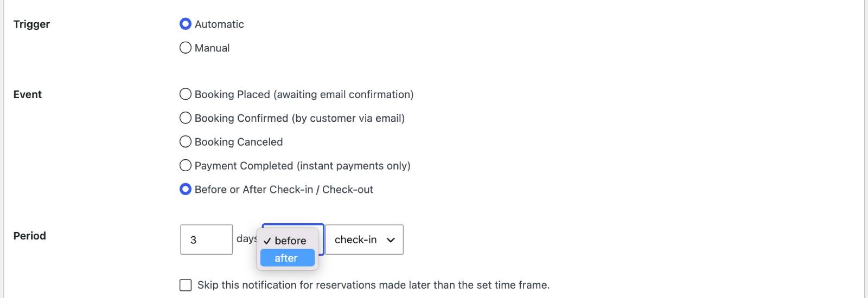Pick Payment Completed instant payments radio button
This screenshot has width=868, height=298.
[x=186, y=165]
